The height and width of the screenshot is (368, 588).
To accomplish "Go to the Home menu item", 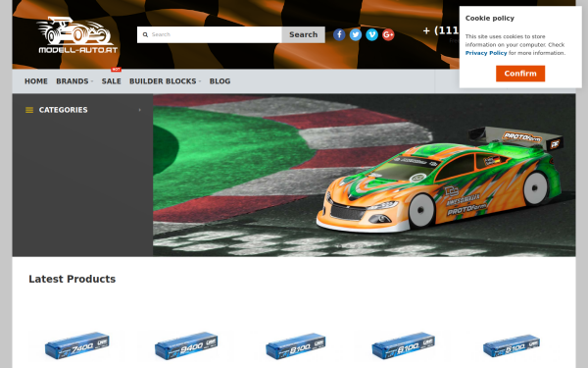I will click(36, 81).
